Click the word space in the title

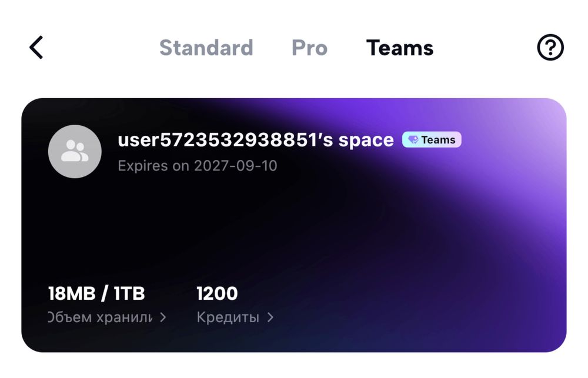click(366, 140)
